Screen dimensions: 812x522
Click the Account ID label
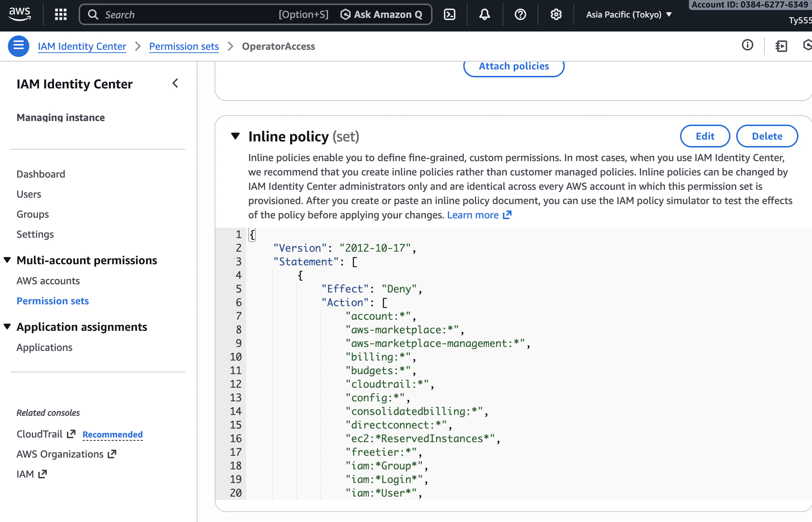tap(750, 5)
